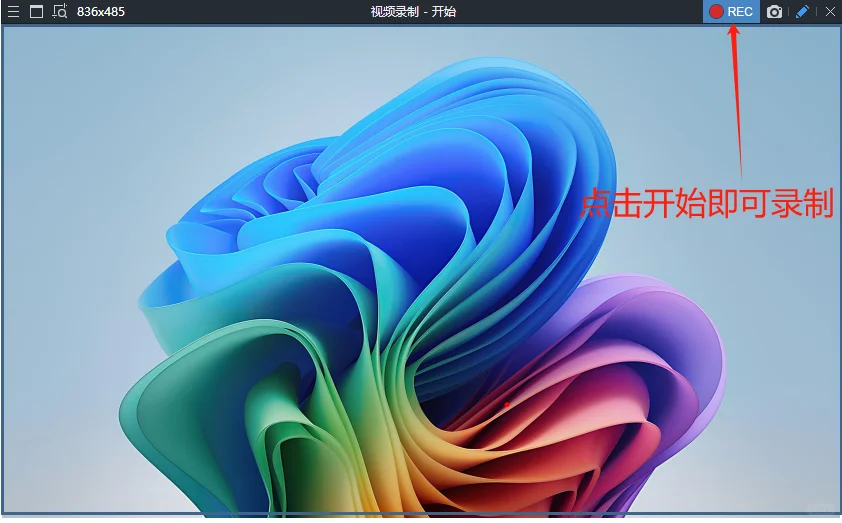
Task: Select the full-window capture mode icon
Action: (x=36, y=11)
